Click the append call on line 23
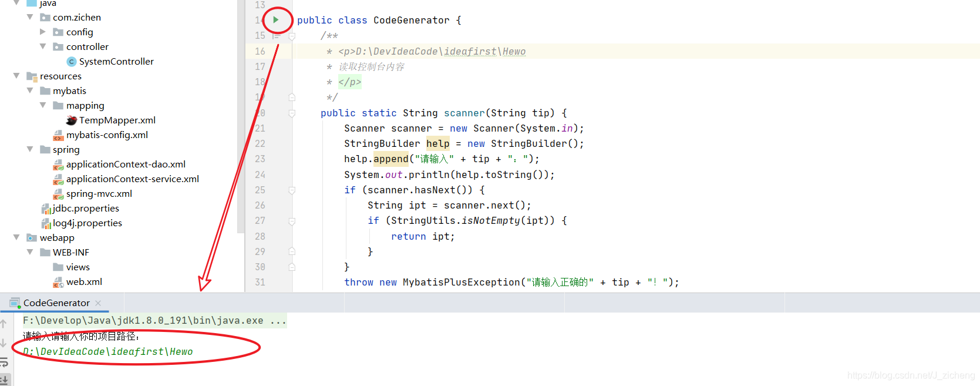980x386 pixels. pyautogui.click(x=391, y=159)
